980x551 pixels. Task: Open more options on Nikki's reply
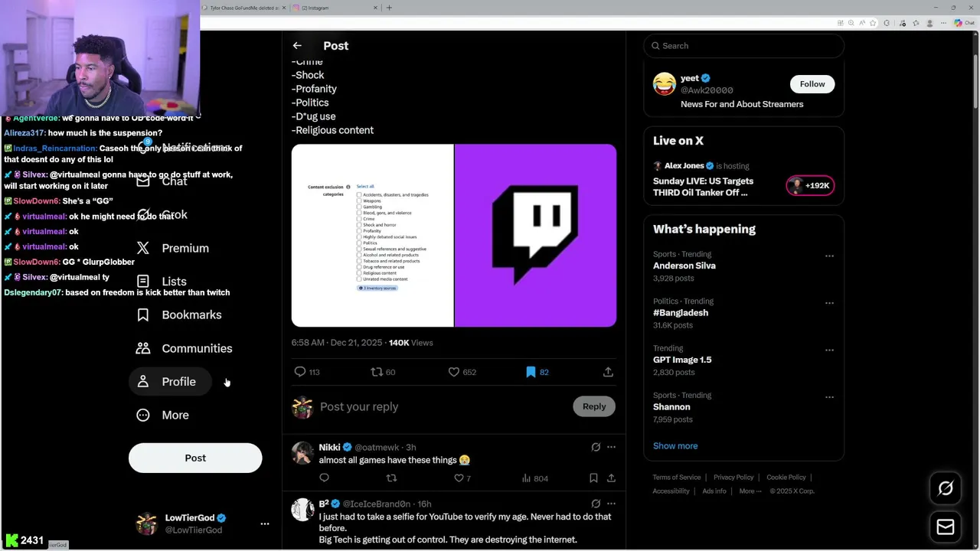pyautogui.click(x=611, y=447)
